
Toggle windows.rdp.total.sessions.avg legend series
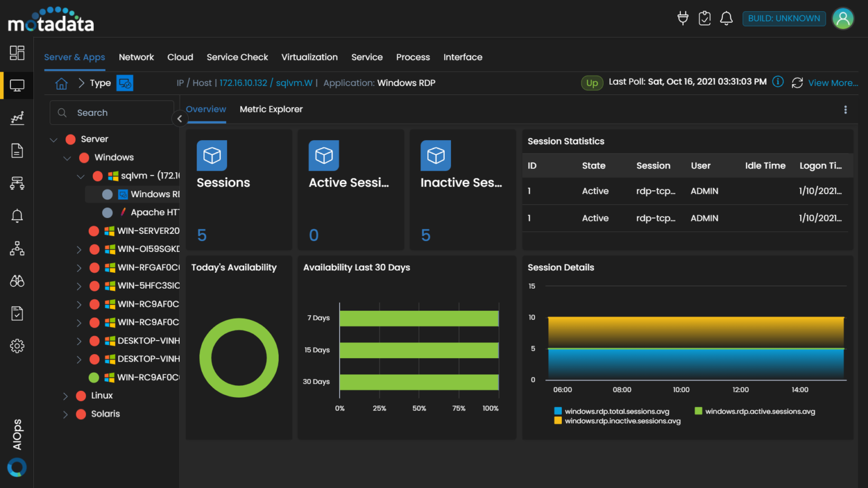[617, 411]
